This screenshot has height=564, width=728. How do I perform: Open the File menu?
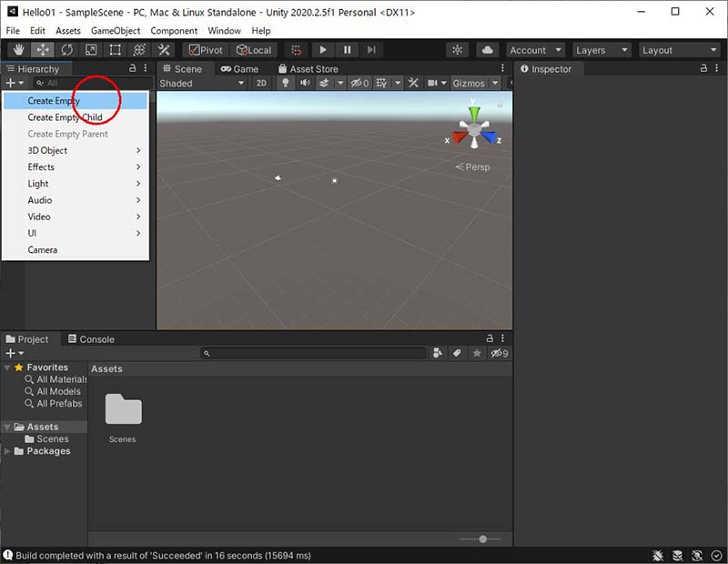[13, 31]
